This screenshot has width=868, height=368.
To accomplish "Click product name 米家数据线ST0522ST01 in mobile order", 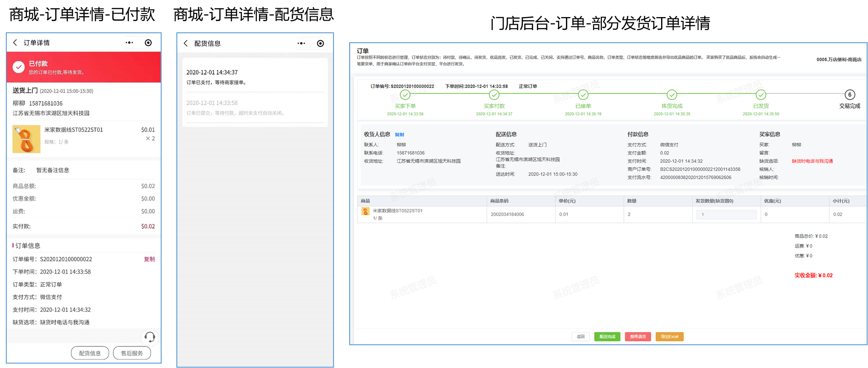I will pos(74,130).
